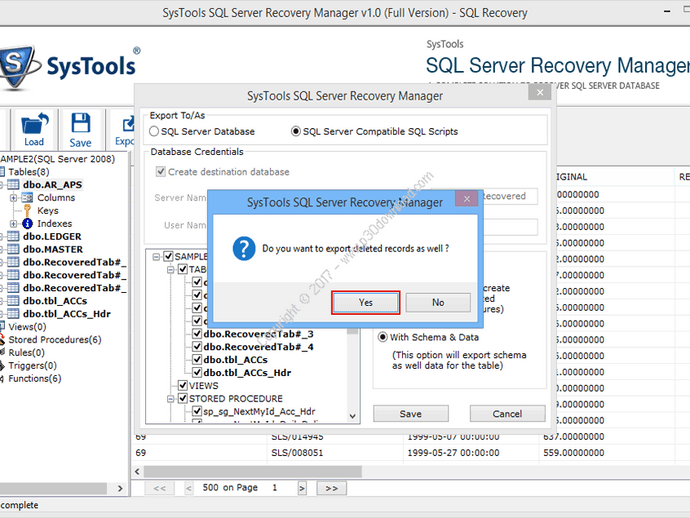Click the data grid scroll left arrow
Image resolution: width=690 pixels, height=518 pixels.
tap(137, 472)
